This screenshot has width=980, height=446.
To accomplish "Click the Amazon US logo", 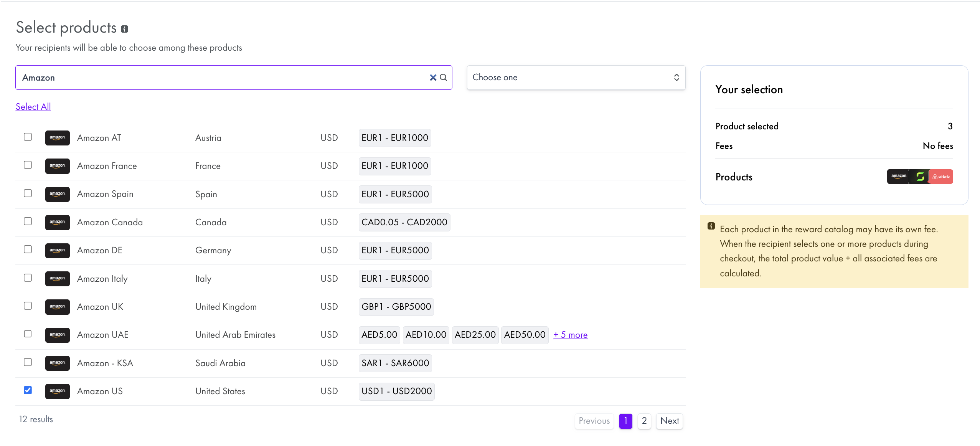I will (58, 391).
